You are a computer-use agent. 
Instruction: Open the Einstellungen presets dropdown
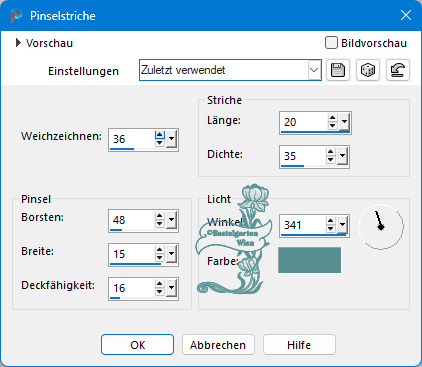314,70
